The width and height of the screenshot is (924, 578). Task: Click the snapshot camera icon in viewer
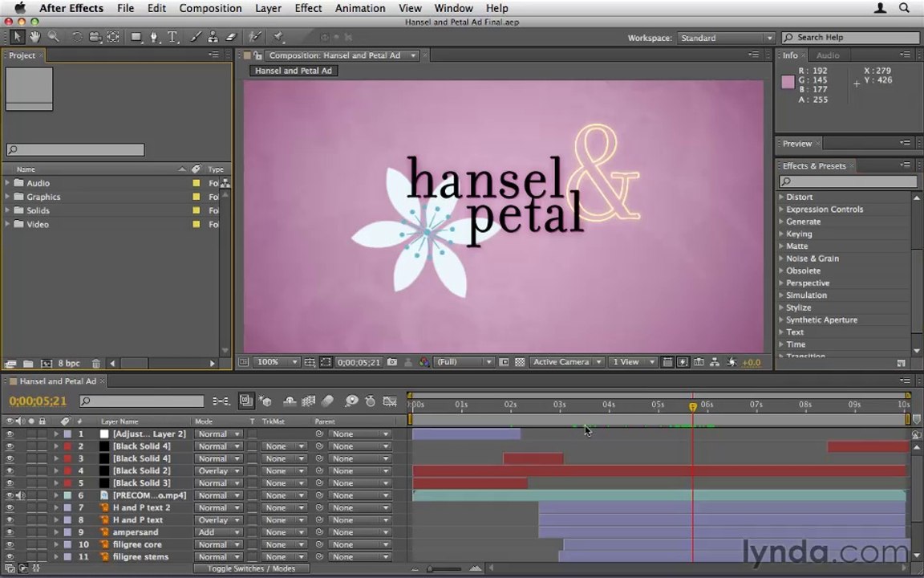pyautogui.click(x=392, y=362)
